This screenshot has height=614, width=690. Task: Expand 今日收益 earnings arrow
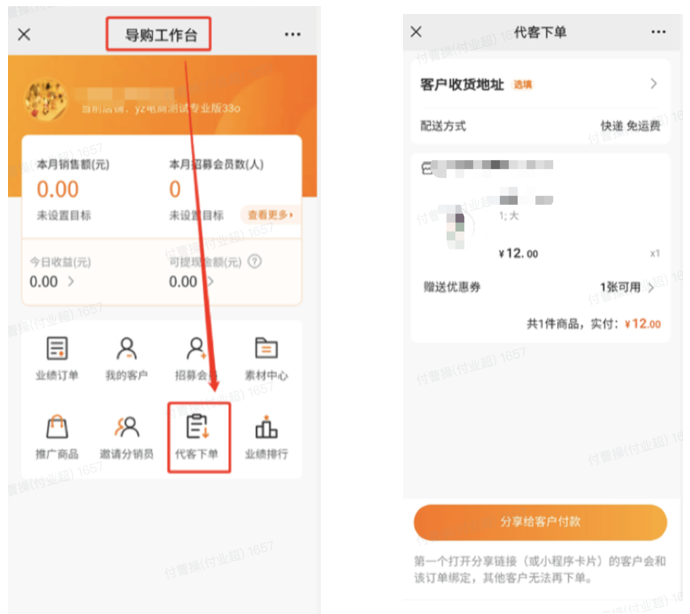(x=71, y=282)
